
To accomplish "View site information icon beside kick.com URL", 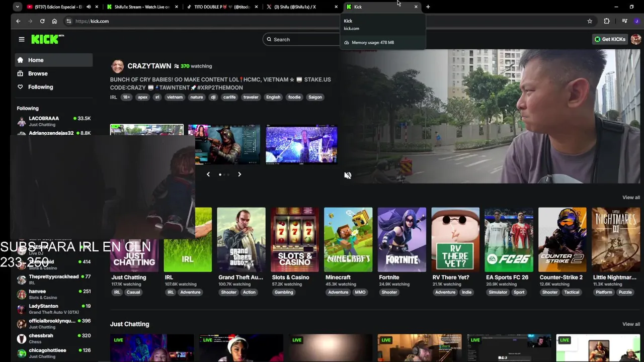I will 69,21.
